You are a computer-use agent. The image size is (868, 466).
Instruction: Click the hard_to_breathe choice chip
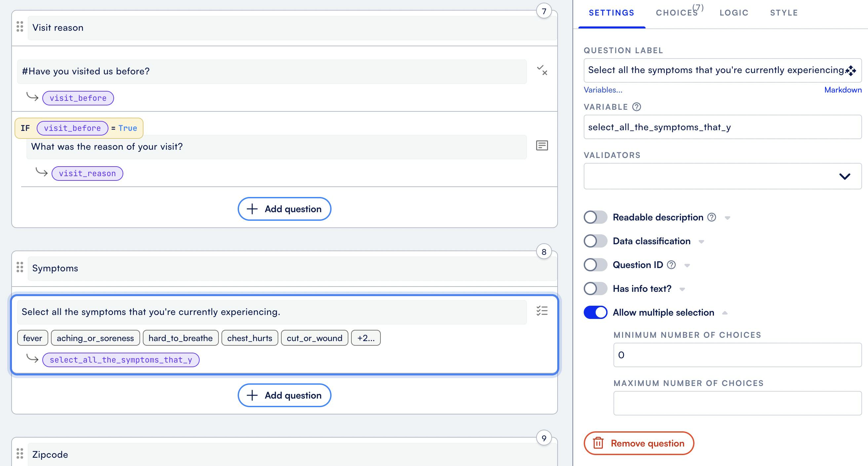[180, 338]
